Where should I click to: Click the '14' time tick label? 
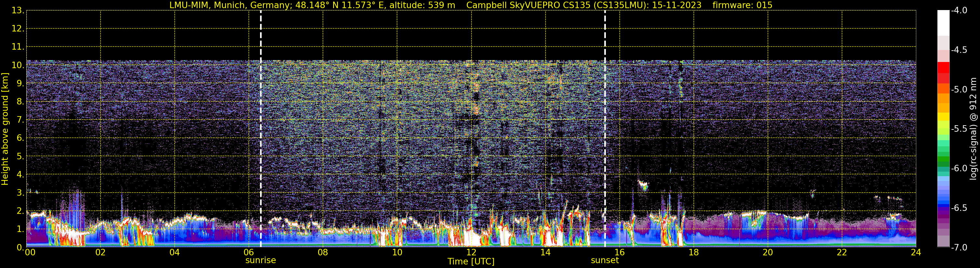coord(545,252)
